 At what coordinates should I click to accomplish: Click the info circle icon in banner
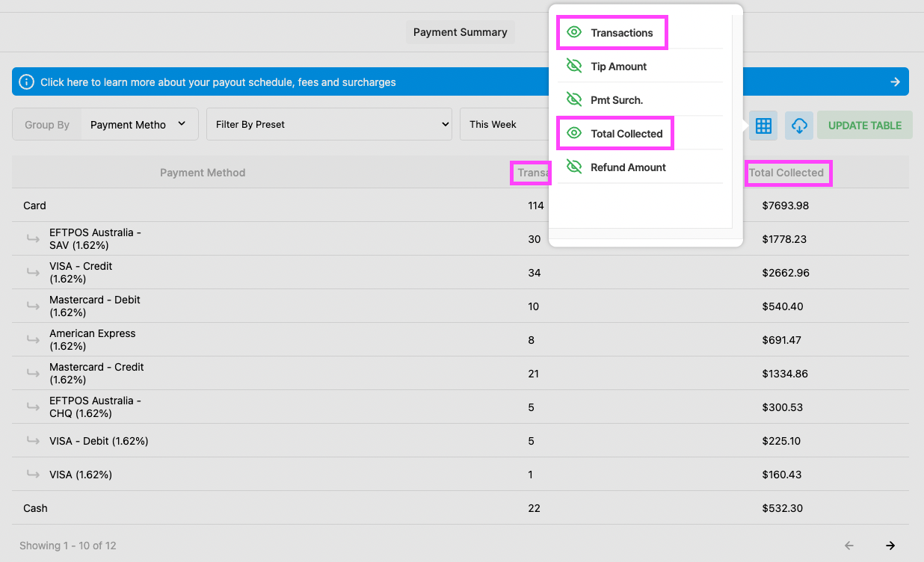pyautogui.click(x=26, y=82)
